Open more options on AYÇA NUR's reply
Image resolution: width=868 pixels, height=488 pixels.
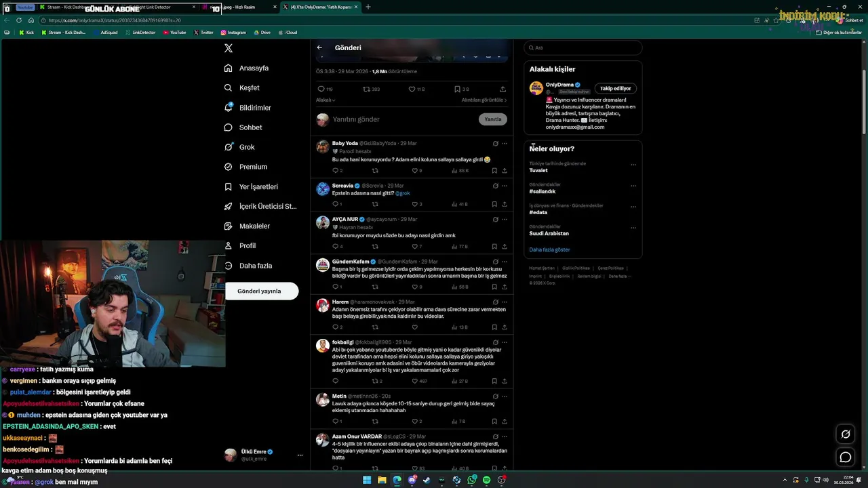(x=505, y=220)
